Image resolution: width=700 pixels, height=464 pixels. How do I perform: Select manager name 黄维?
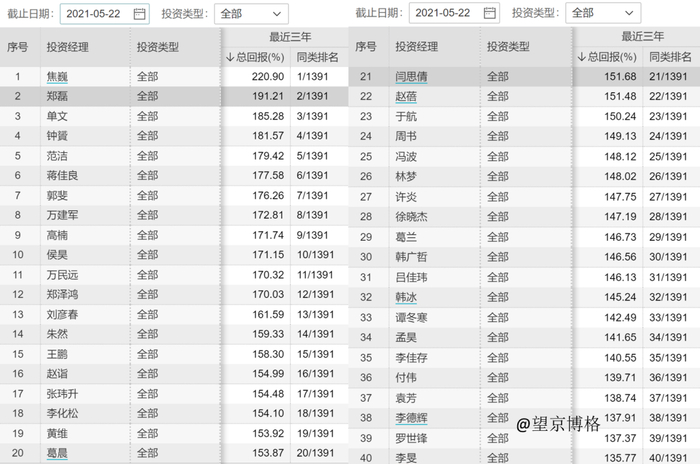point(57,433)
